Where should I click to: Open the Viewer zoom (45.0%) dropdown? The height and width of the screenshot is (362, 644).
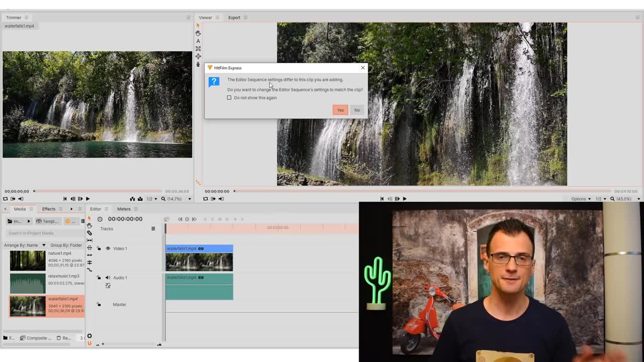(625, 199)
